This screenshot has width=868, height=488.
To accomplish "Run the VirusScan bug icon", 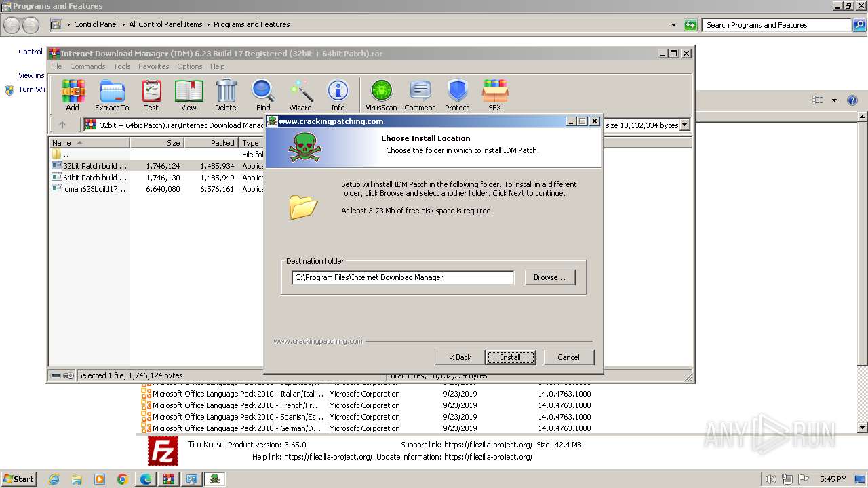I will (x=381, y=95).
